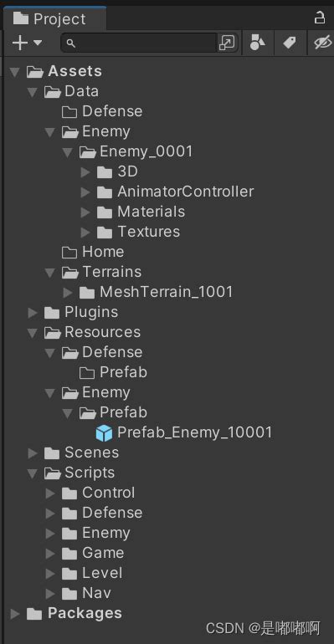Expand the Textures folder arrow
334x644 pixels.
(x=85, y=233)
